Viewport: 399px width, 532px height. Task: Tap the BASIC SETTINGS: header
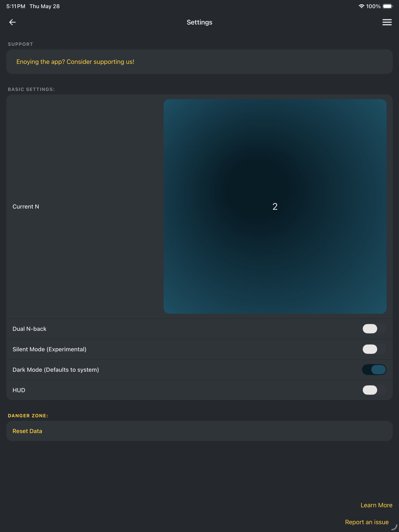(31, 89)
